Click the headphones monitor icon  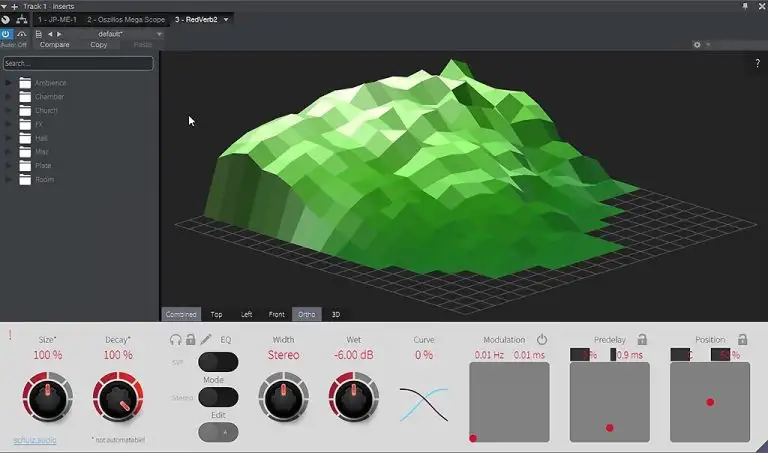coord(176,339)
